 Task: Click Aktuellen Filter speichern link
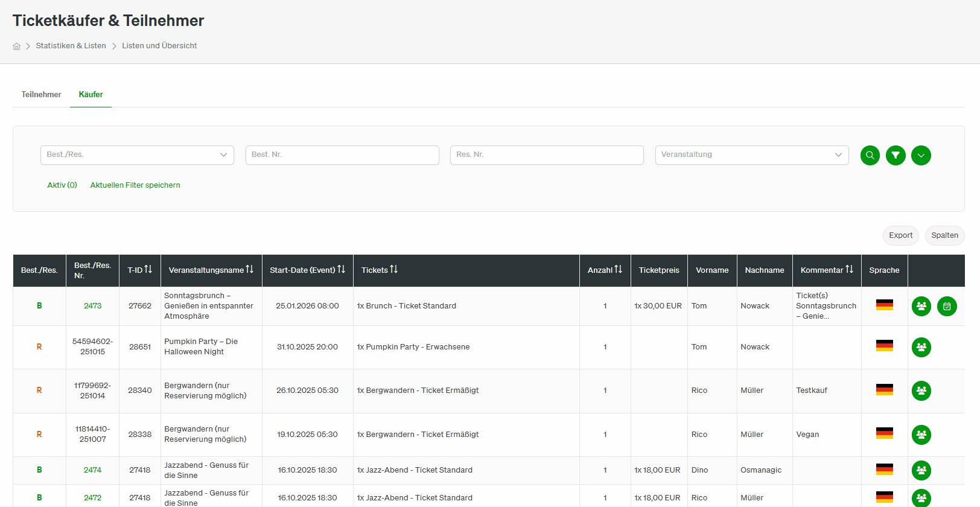click(x=135, y=185)
